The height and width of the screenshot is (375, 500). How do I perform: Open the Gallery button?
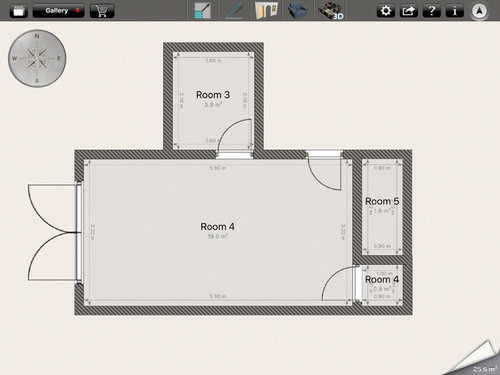pos(58,11)
